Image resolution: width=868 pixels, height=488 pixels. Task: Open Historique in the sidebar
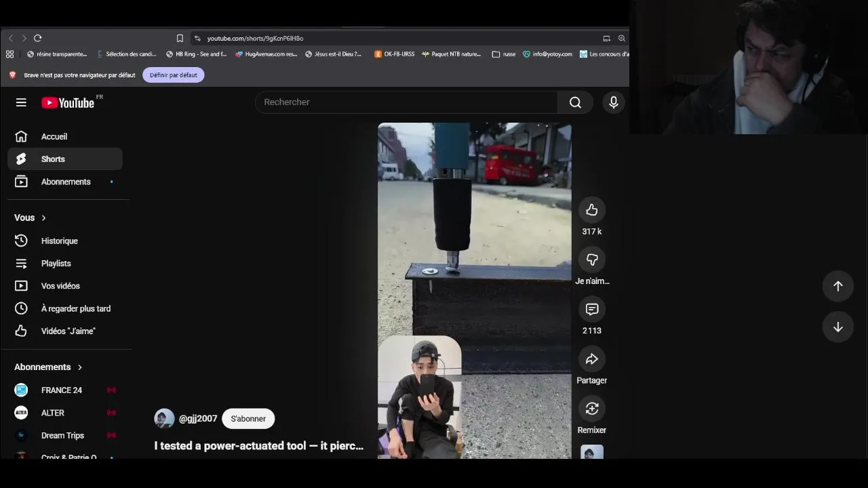coord(65,241)
